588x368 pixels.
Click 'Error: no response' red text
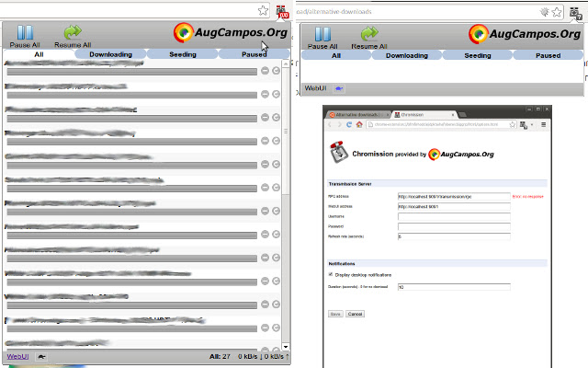point(527,196)
